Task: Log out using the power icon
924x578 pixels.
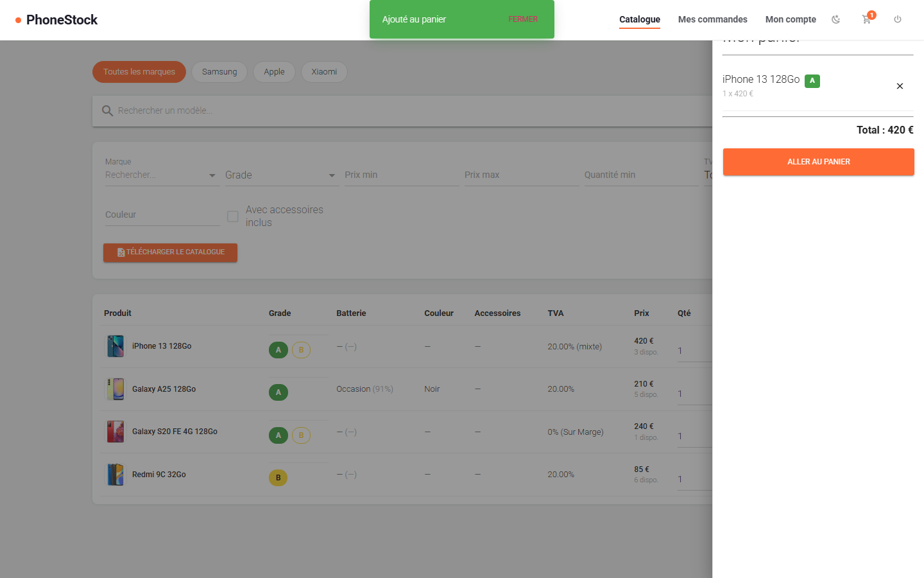Action: [898, 19]
